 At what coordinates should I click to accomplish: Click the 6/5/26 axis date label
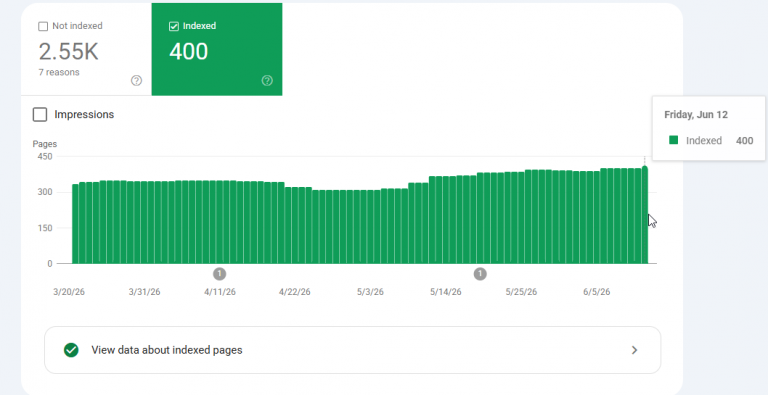pos(597,292)
